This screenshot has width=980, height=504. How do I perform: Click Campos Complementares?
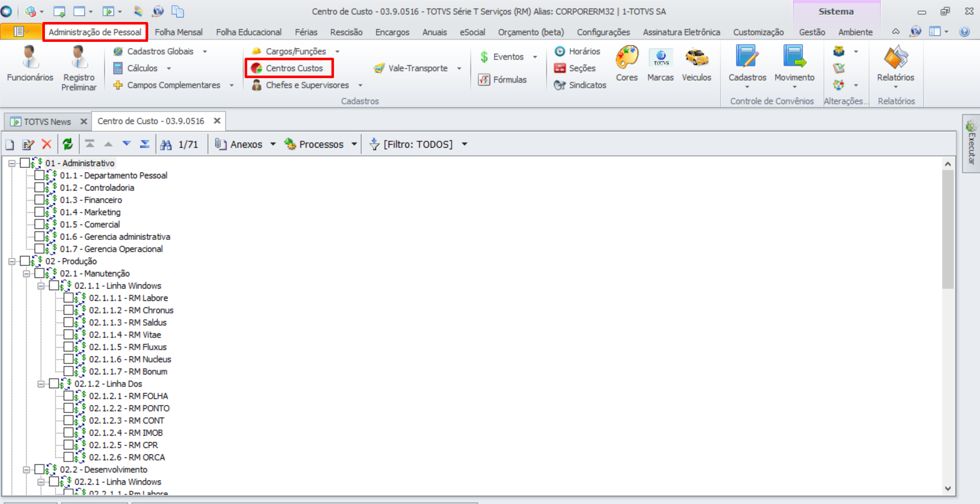click(x=167, y=85)
